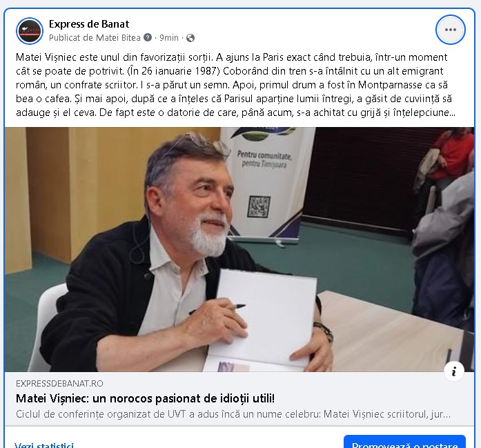This screenshot has width=481, height=448.
Task: Click the EXPRESSDEBANAT.RO domain label
Action: tap(59, 384)
